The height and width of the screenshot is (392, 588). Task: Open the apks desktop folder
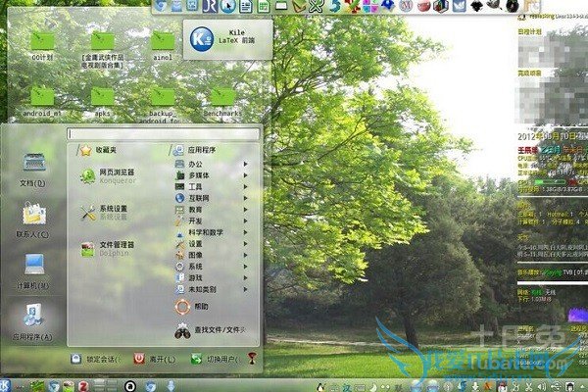[102, 102]
